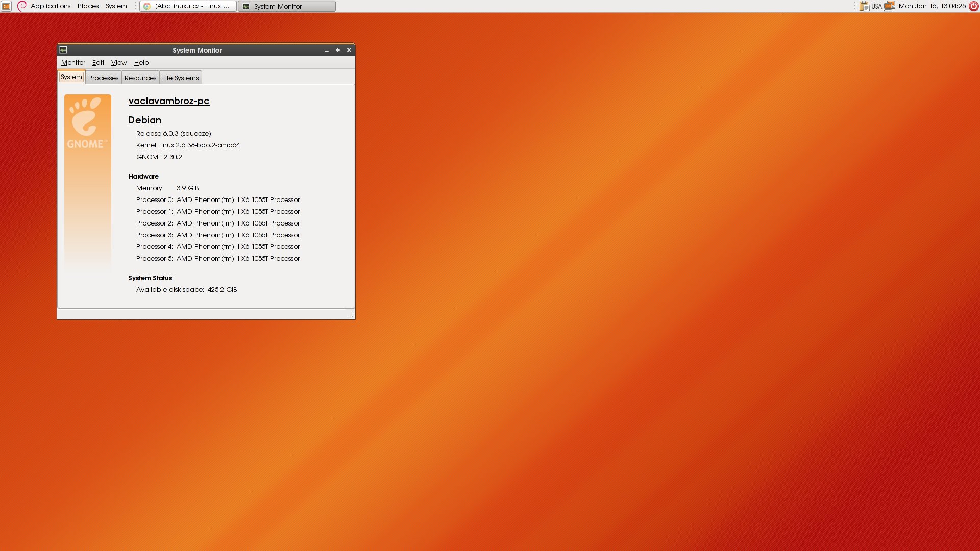Click the show desktop icon in top panel

coord(6,6)
